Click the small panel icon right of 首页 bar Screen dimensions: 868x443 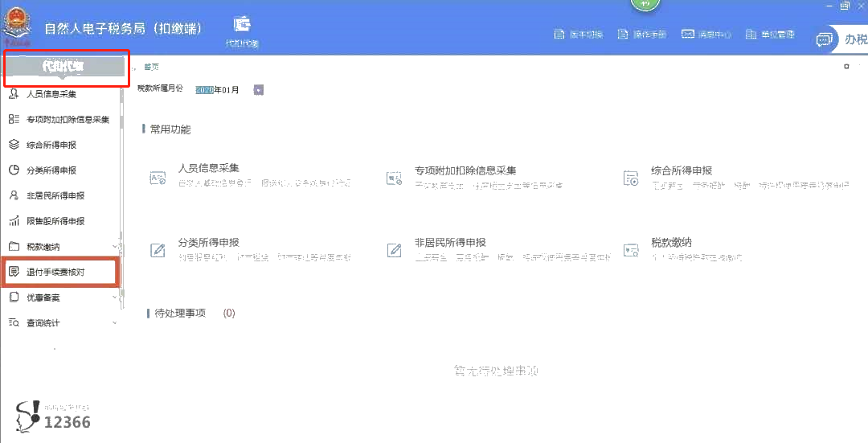click(846, 67)
